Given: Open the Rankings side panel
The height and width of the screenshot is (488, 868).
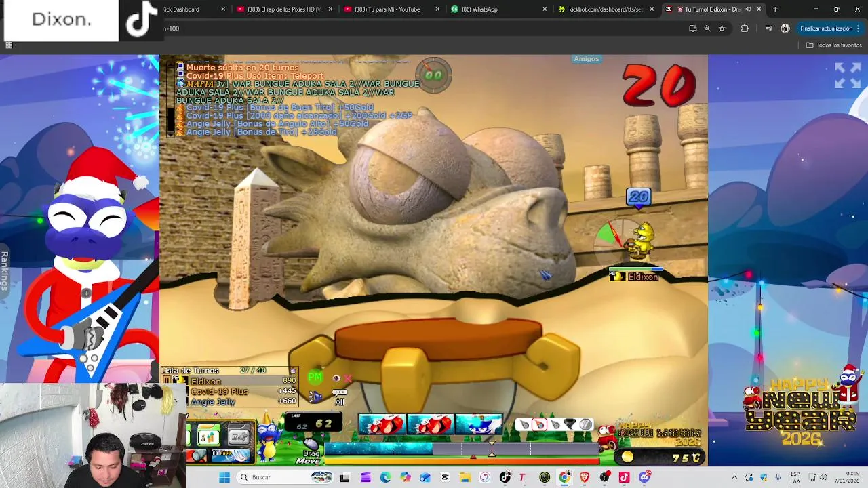Looking at the screenshot, I should click(5, 271).
